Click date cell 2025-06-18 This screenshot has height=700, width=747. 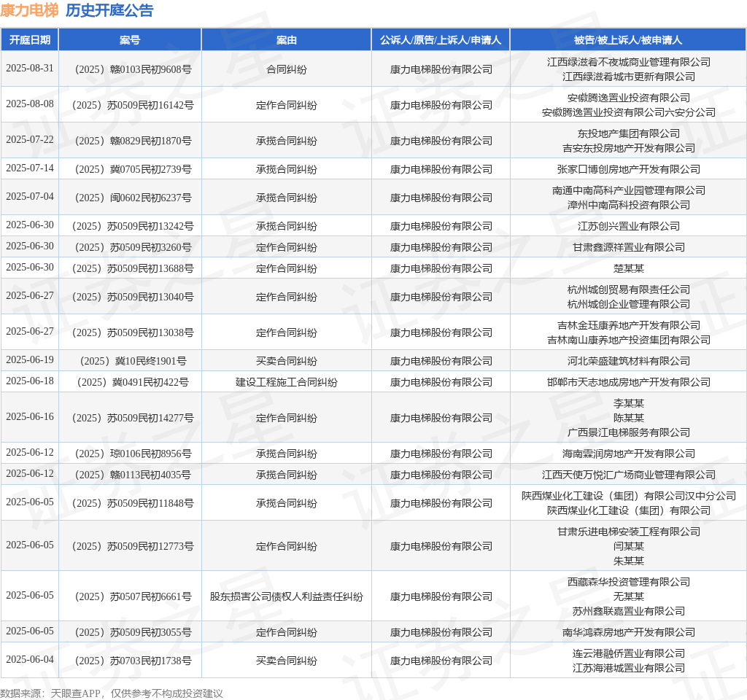pyautogui.click(x=29, y=381)
